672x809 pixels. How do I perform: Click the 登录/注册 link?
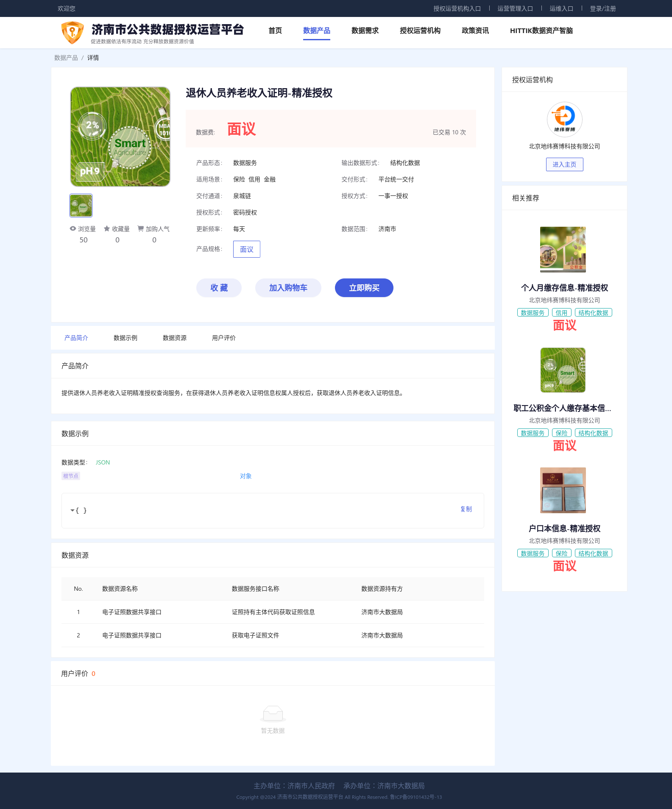[x=603, y=8]
